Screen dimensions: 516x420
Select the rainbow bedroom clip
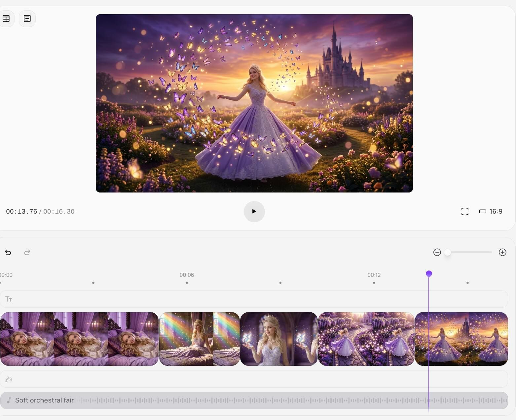[200, 339]
